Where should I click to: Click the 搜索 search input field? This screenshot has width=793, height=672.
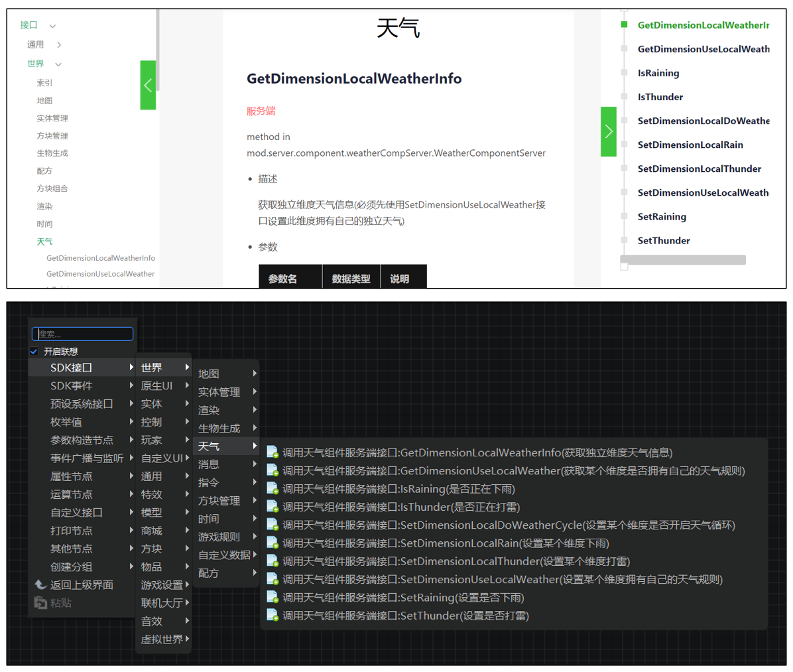(x=82, y=334)
